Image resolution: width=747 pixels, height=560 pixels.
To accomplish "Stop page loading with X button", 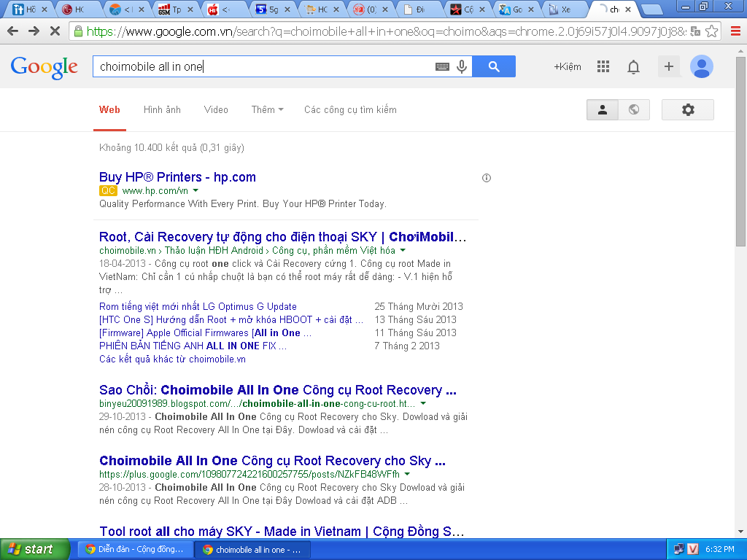I will pos(55,31).
